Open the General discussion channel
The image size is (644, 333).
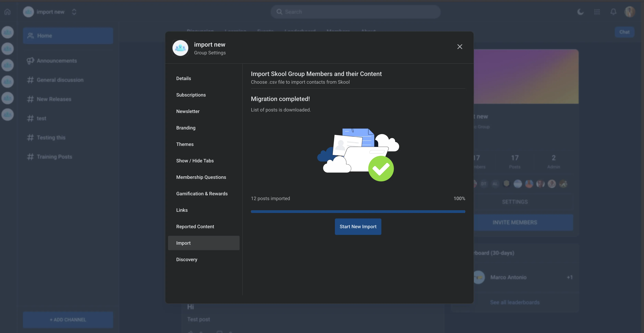[60, 80]
